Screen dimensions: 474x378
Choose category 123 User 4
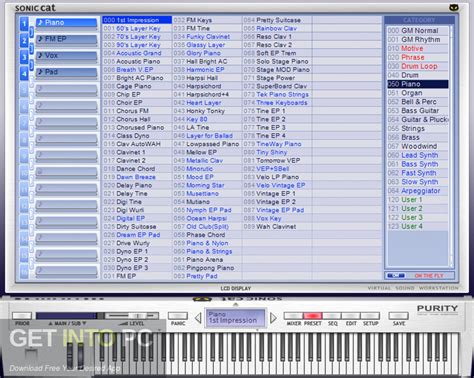(x=418, y=226)
